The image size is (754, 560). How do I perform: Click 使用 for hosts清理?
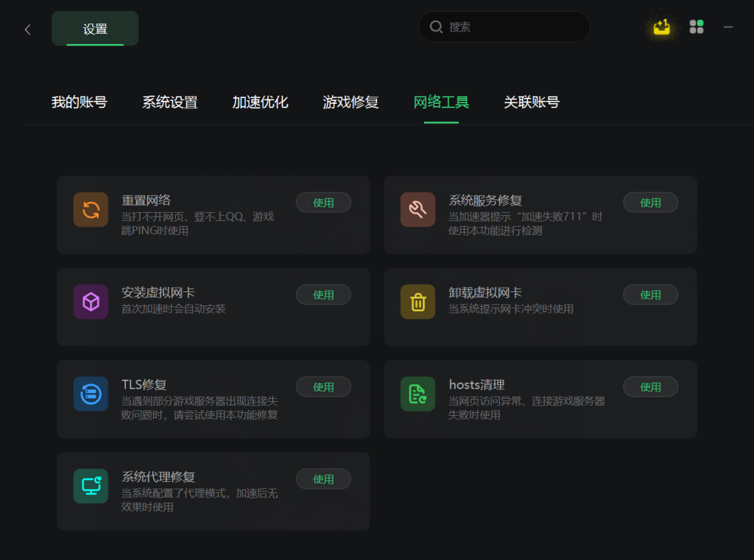650,387
